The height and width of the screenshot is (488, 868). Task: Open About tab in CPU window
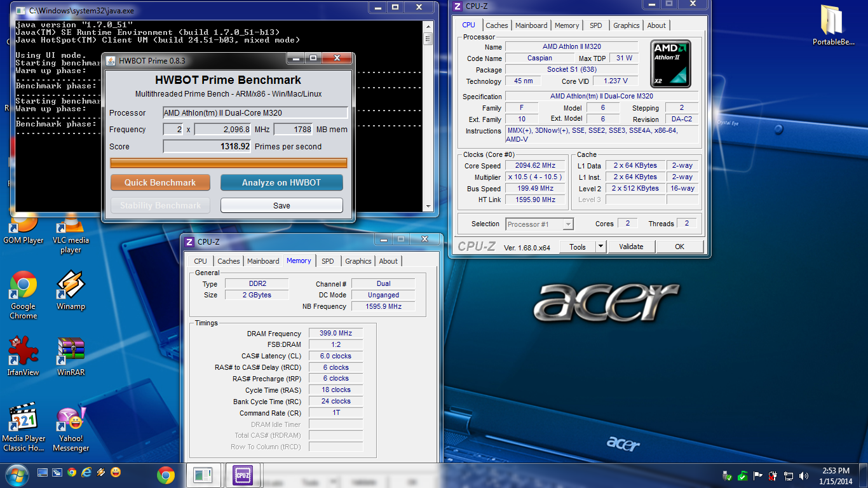(656, 25)
